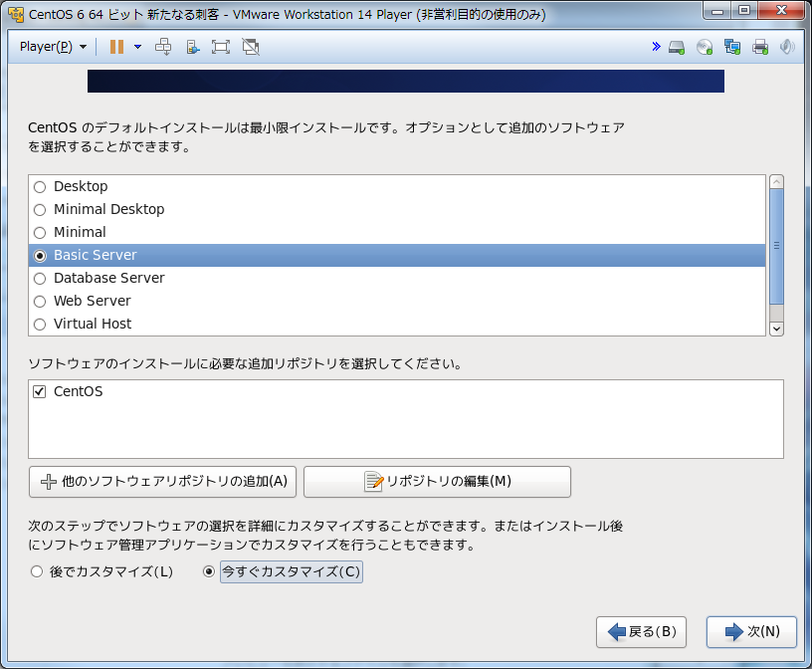Select the Minimal Desktop option
This screenshot has height=669, width=812.
pos(397,209)
